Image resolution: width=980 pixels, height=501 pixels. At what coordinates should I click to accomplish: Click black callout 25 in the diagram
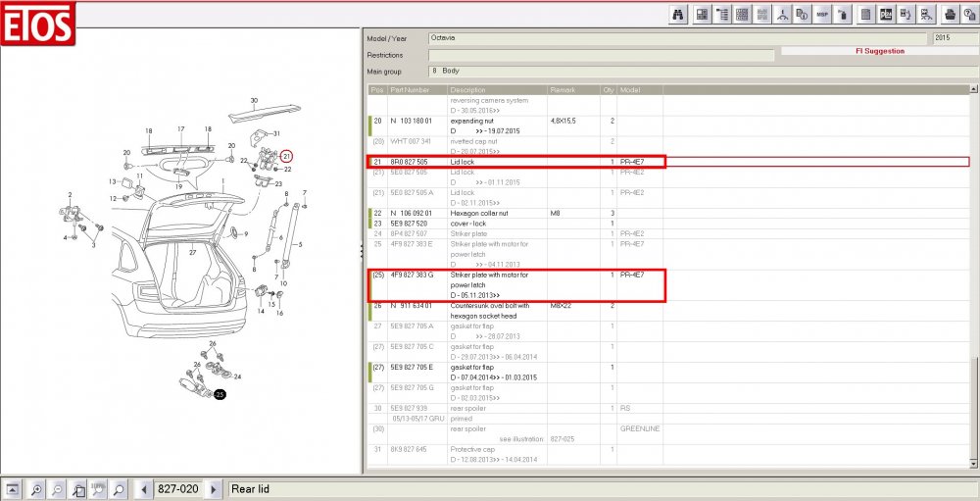[220, 395]
